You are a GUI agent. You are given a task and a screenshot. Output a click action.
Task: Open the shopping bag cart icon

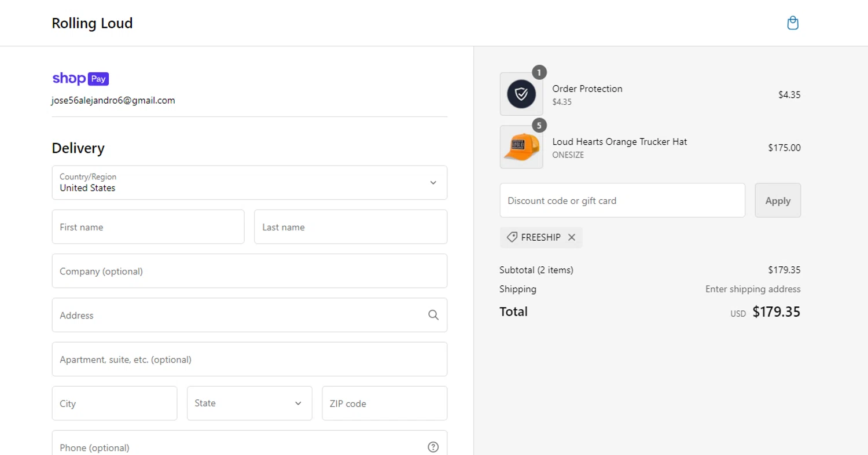pyautogui.click(x=793, y=23)
